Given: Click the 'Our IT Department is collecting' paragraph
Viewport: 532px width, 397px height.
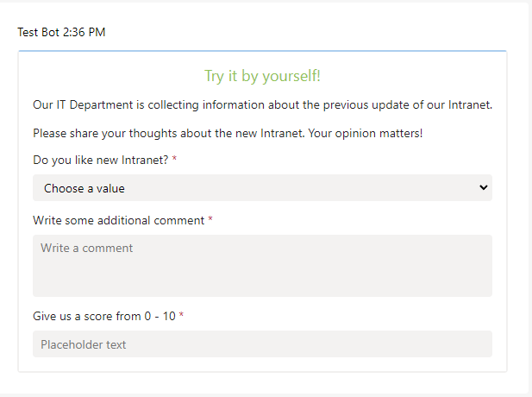Looking at the screenshot, I should tap(262, 105).
